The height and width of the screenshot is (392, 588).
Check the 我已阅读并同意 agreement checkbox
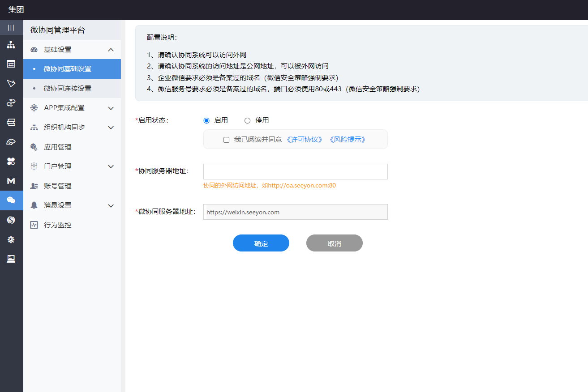[227, 140]
